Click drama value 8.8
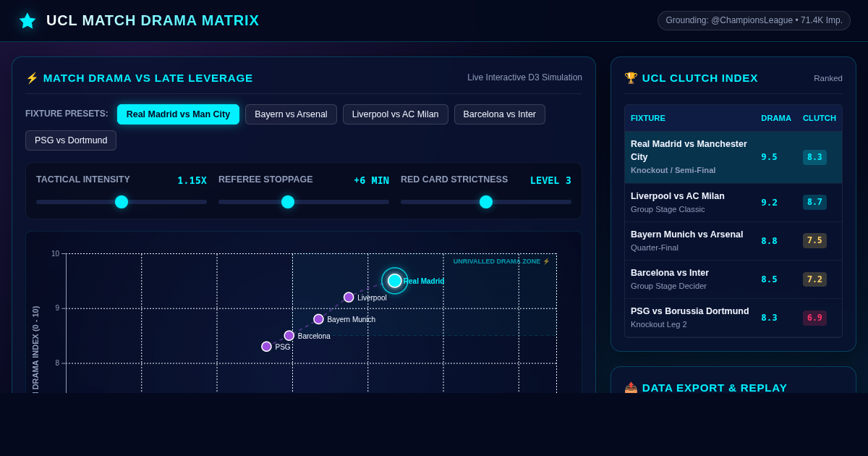This screenshot has width=868, height=456. point(769,241)
